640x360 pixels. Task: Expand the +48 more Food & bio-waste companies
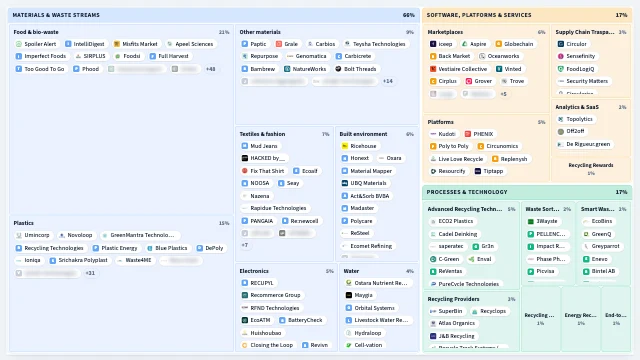pos(211,69)
